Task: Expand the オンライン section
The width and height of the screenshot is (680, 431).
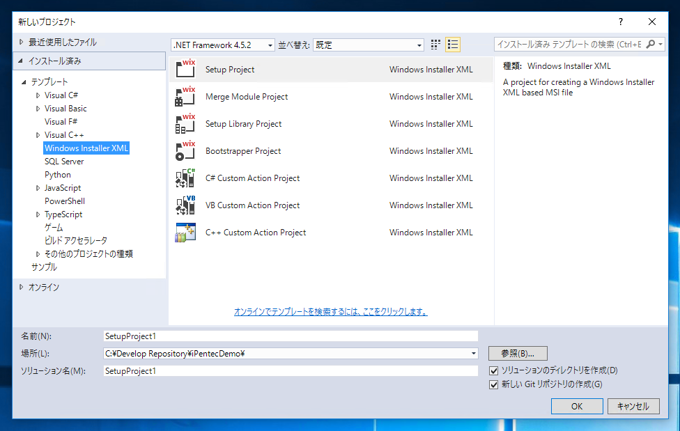Action: 21,287
